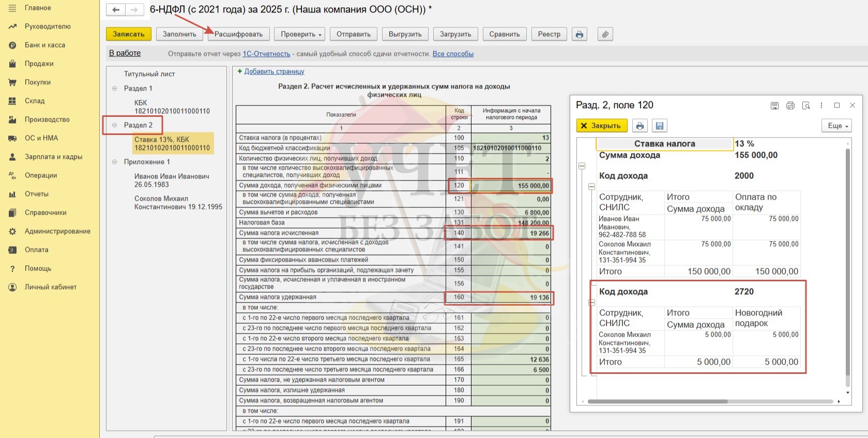Follow the 1С-Отчетность link

click(266, 54)
